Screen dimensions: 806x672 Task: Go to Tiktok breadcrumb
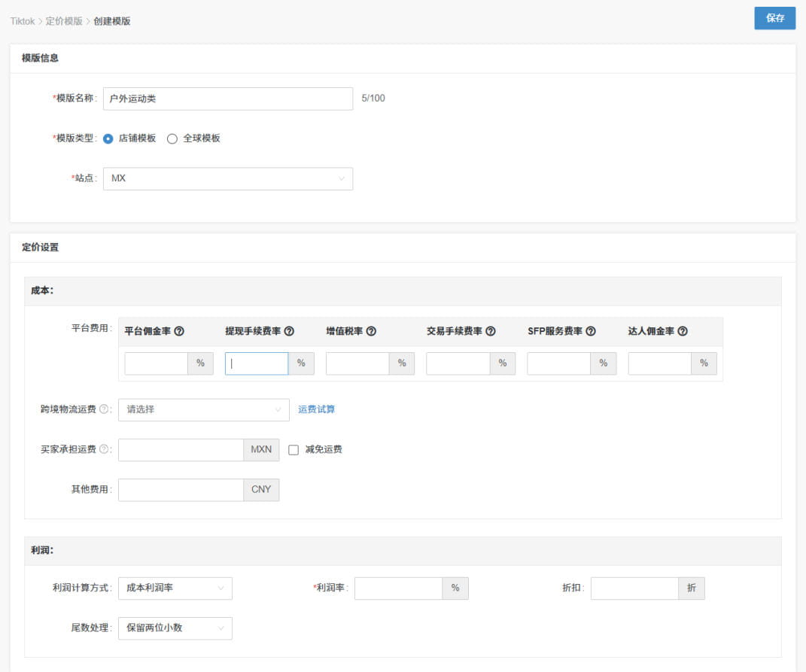(23, 21)
